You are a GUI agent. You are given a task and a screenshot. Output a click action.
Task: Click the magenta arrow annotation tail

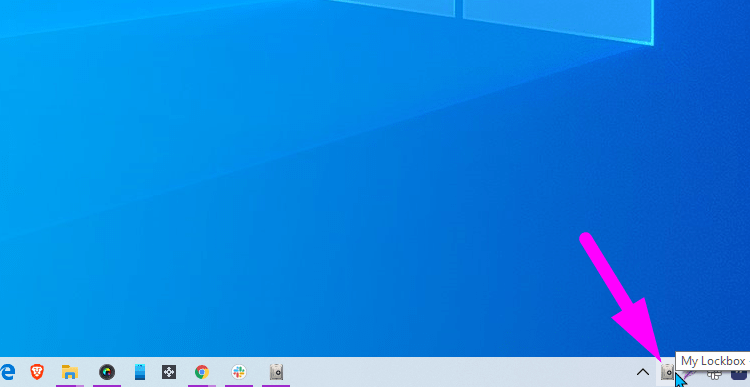click(x=586, y=238)
